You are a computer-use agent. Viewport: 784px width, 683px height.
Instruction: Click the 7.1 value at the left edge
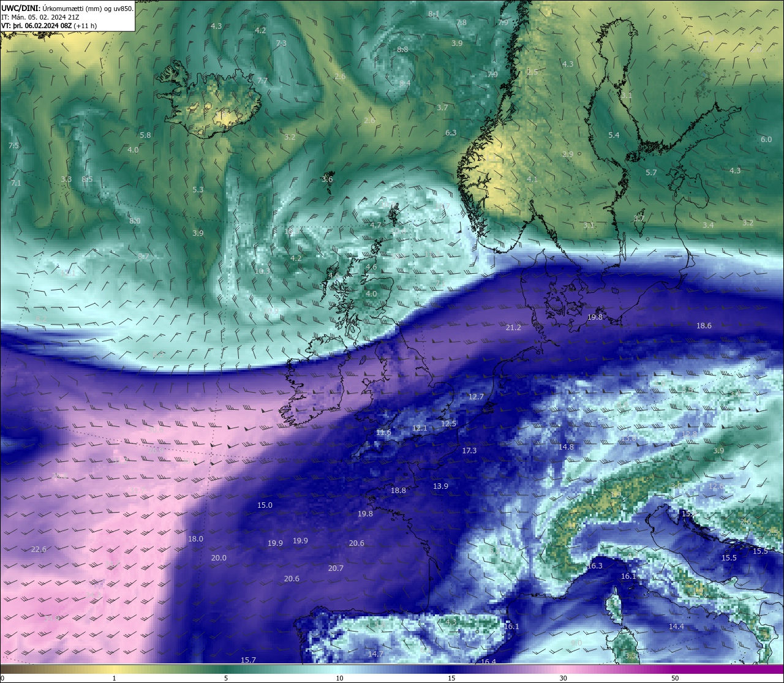[x=16, y=183]
